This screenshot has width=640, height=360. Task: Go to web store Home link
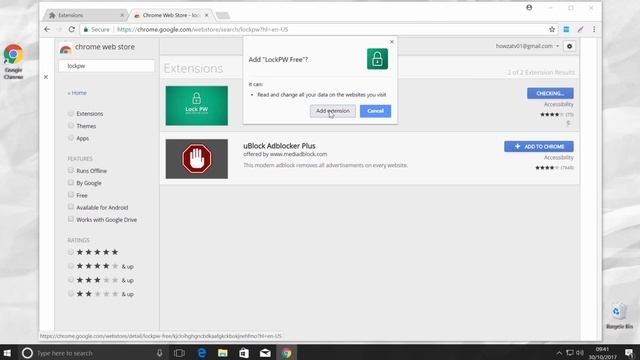coord(77,93)
